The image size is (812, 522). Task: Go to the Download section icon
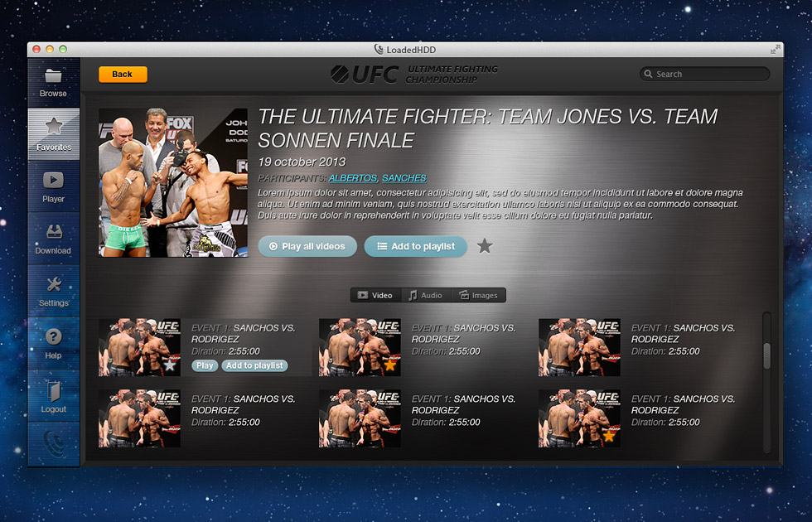click(54, 231)
